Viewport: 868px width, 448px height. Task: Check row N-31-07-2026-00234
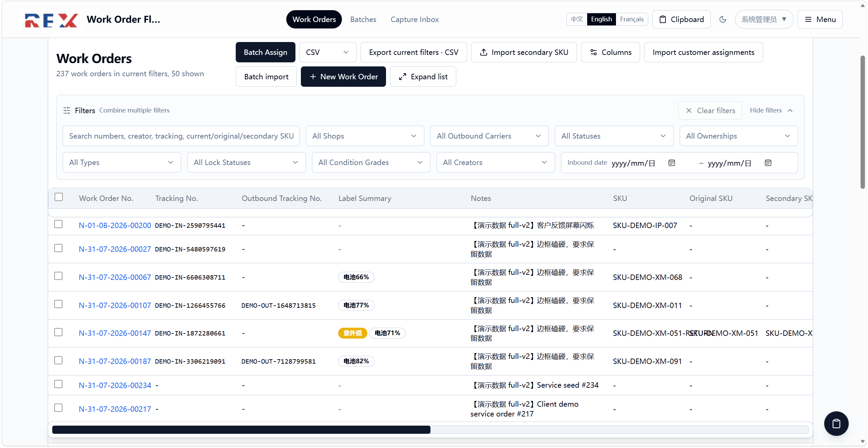point(58,384)
